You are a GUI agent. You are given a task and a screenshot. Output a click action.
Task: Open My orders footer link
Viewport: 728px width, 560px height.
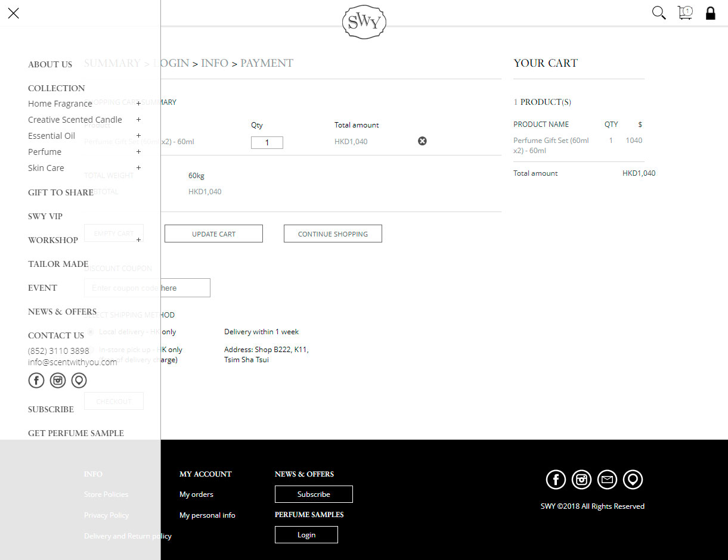(x=196, y=494)
